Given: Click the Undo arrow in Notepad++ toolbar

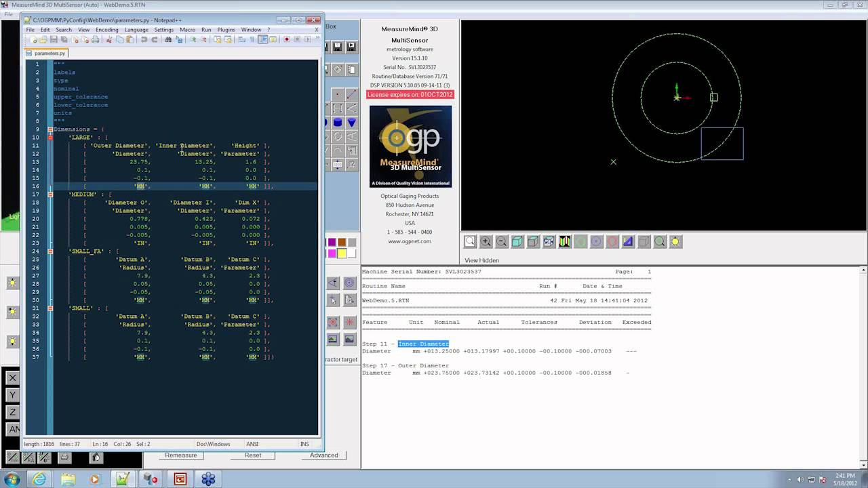Looking at the screenshot, I should [x=144, y=39].
